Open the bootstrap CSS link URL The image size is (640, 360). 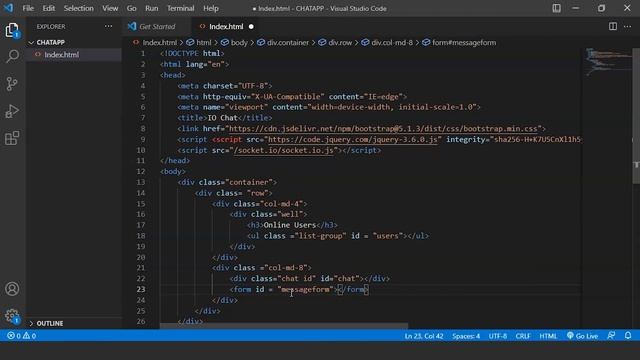click(383, 129)
